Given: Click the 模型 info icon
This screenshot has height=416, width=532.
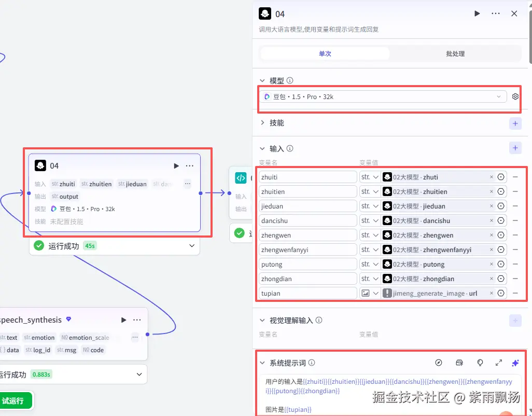Looking at the screenshot, I should click(x=290, y=80).
